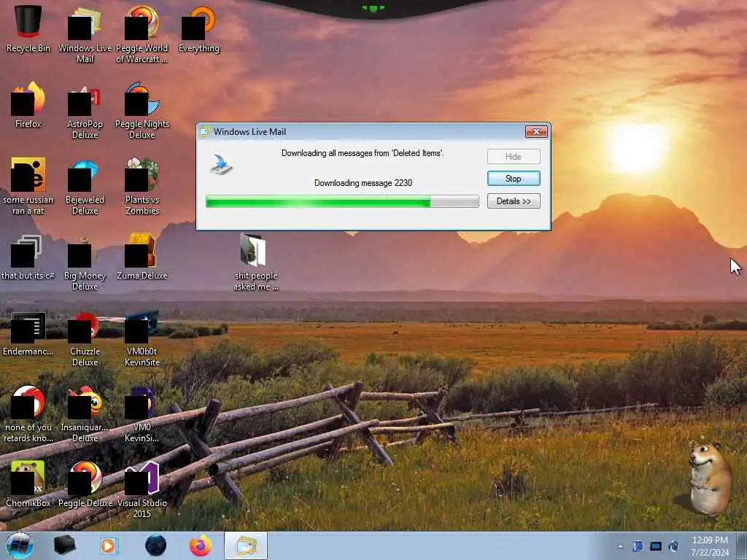Stop the message download
Screen dimensions: 747x560
click(514, 179)
